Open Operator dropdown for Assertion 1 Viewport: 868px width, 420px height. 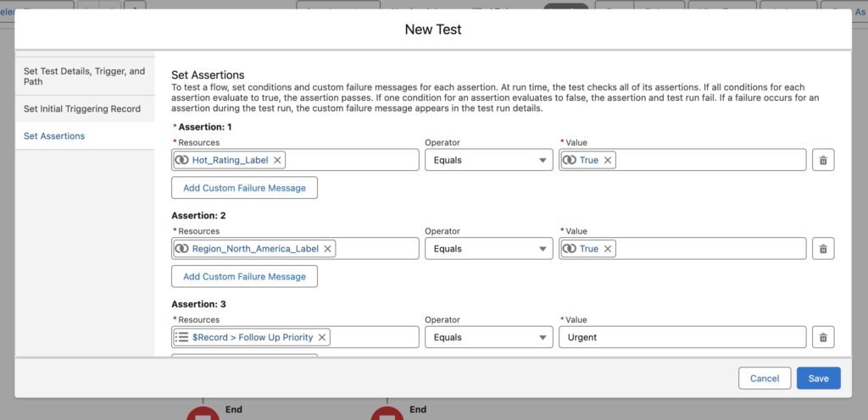pyautogui.click(x=488, y=160)
